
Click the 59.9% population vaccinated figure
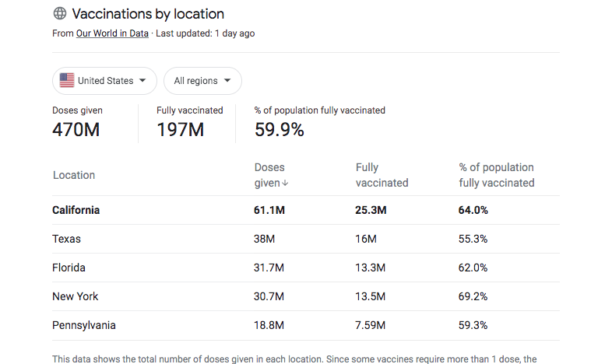(279, 130)
